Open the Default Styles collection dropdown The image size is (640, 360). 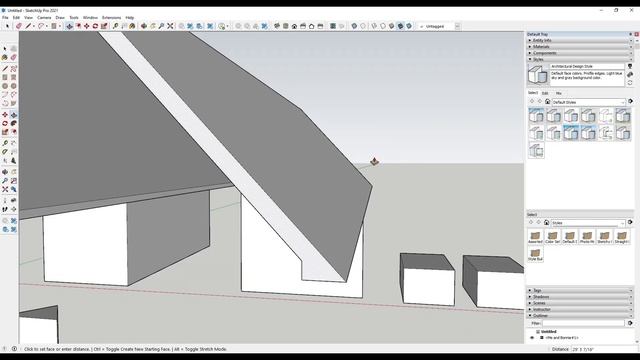click(589, 102)
